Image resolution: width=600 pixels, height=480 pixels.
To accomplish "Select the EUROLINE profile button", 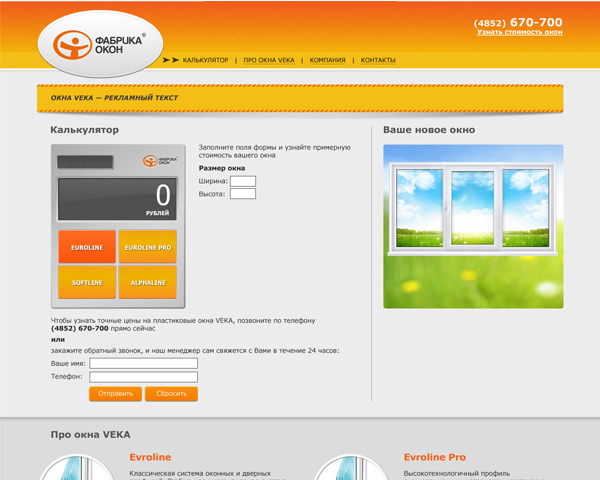I will 87,247.
